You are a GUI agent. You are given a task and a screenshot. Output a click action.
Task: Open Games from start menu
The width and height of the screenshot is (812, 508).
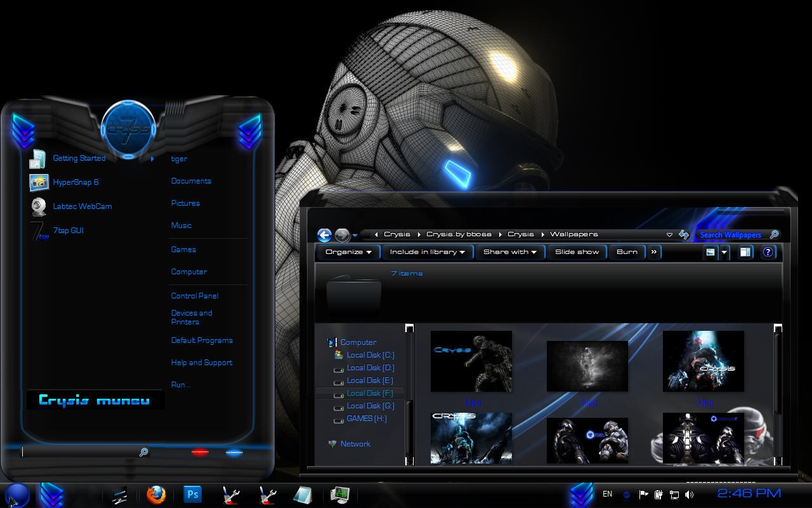coord(183,250)
